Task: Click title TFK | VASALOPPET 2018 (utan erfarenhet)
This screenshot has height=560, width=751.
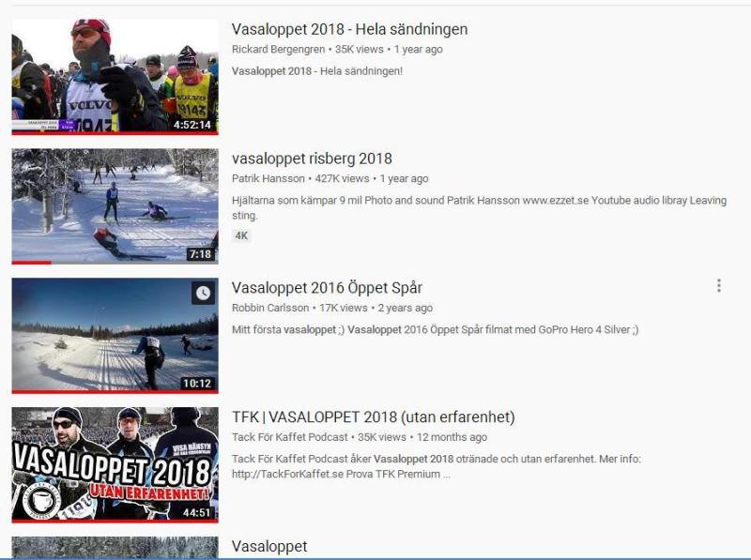Action: 373,416
